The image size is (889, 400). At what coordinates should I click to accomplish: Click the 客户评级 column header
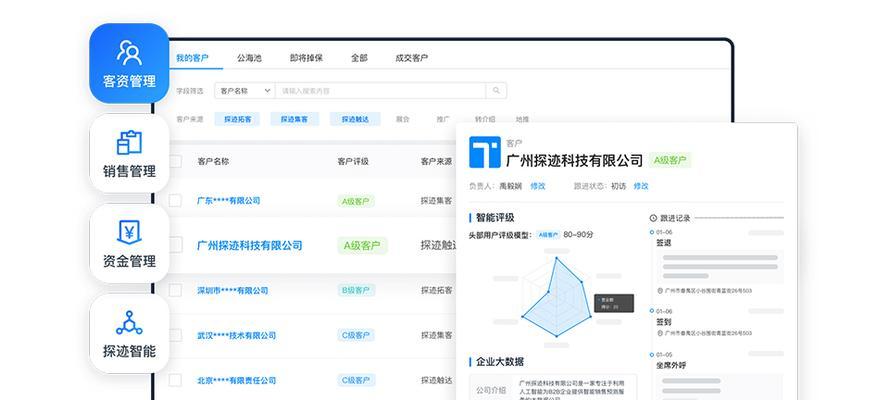coord(353,161)
